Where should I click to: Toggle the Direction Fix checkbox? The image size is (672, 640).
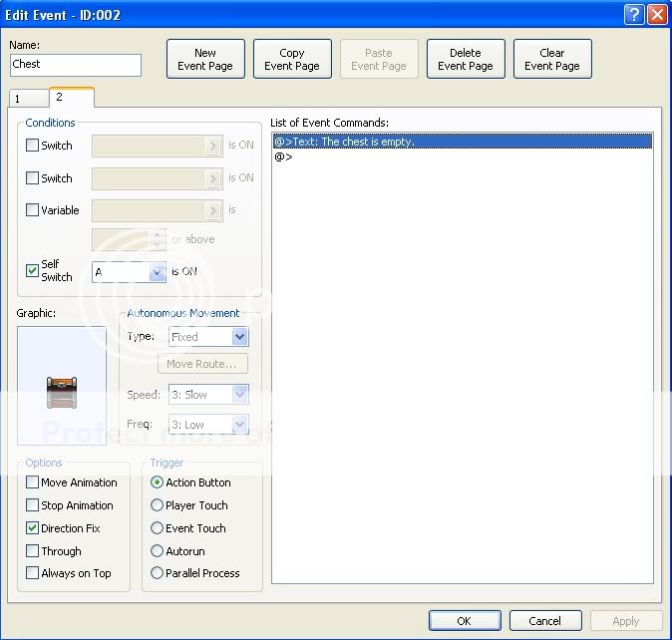33,528
